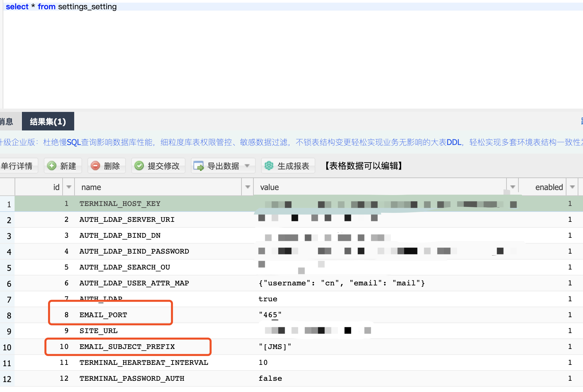Click the username/email attribute map value cell
583x392 pixels.
click(342, 283)
